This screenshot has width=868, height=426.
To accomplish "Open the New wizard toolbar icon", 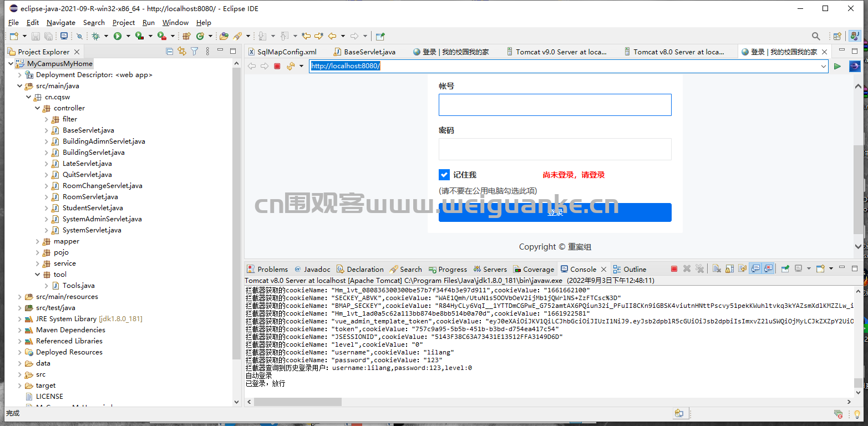I will tap(13, 36).
